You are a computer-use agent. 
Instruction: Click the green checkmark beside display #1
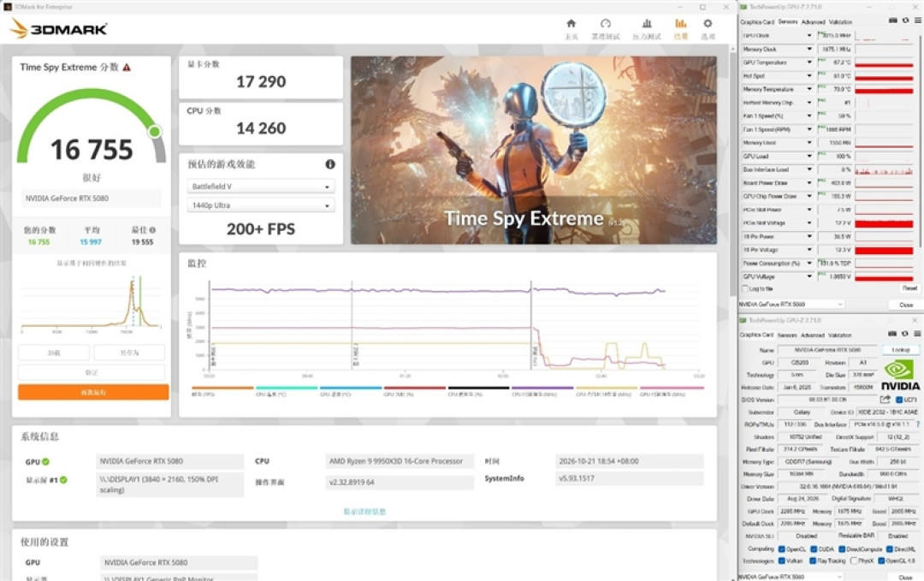tap(63, 480)
